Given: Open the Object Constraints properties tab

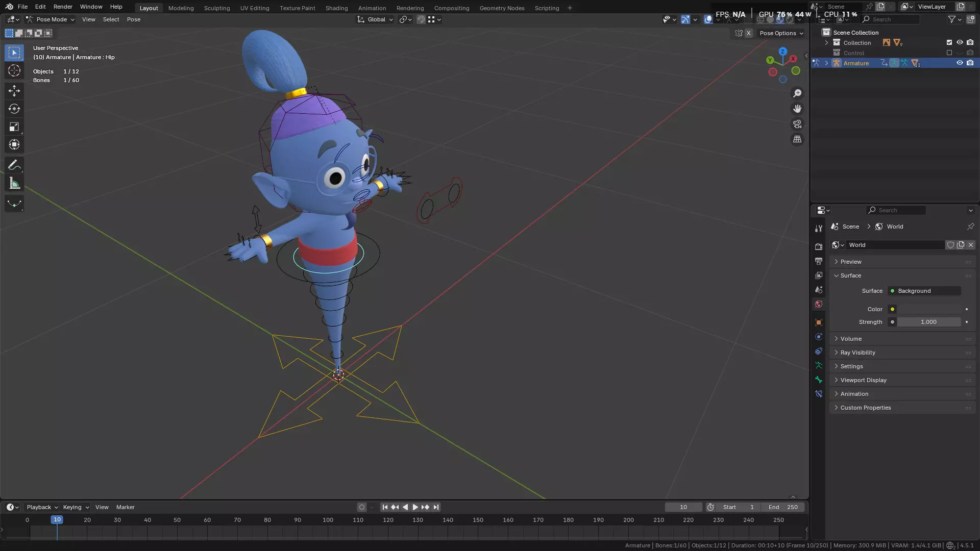Looking at the screenshot, I should pyautogui.click(x=819, y=350).
